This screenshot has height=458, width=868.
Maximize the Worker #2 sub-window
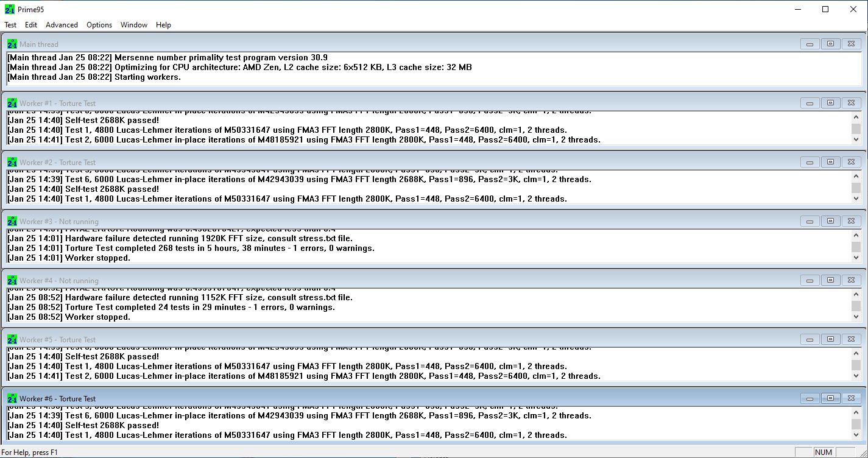830,162
